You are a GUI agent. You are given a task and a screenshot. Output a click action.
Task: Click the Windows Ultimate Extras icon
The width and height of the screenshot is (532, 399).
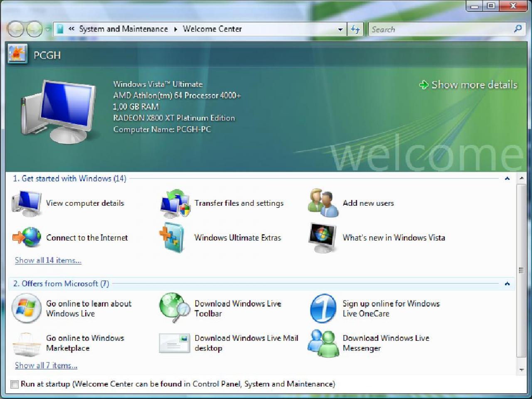172,238
